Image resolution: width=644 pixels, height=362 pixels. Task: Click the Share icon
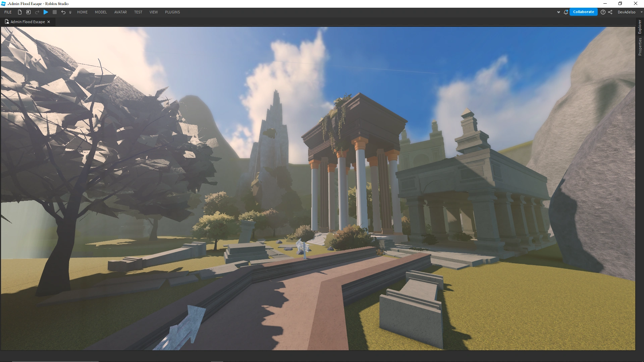pyautogui.click(x=610, y=12)
